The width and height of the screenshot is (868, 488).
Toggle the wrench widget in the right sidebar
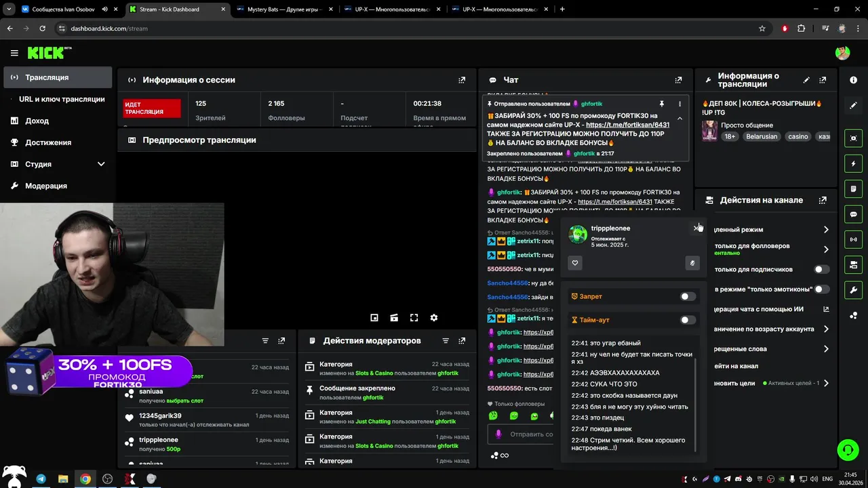(853, 290)
